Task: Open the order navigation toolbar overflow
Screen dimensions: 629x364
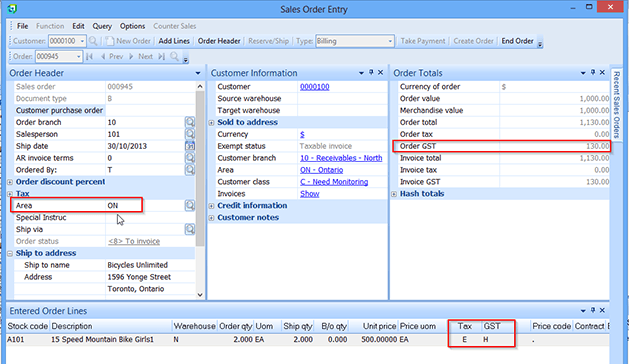Action: click(x=185, y=60)
